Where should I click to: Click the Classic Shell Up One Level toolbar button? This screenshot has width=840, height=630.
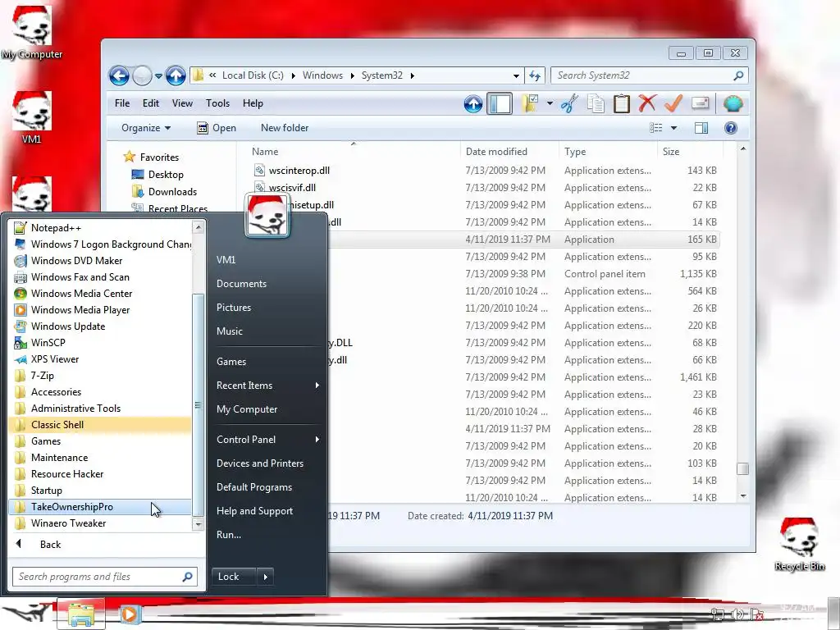(473, 103)
